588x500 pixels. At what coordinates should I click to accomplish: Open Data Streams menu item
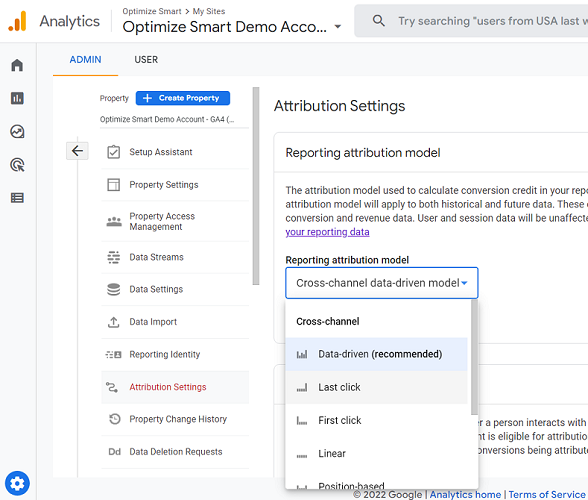175,257
